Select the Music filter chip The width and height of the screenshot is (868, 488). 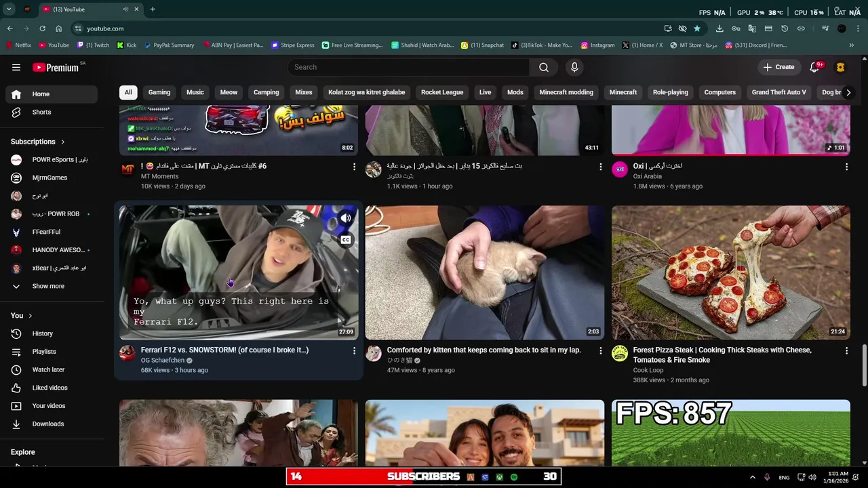coord(195,92)
